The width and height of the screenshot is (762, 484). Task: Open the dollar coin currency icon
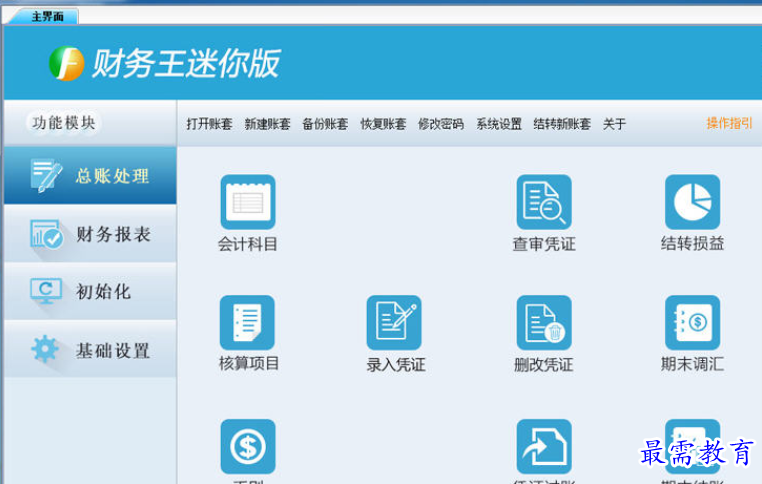[248, 447]
